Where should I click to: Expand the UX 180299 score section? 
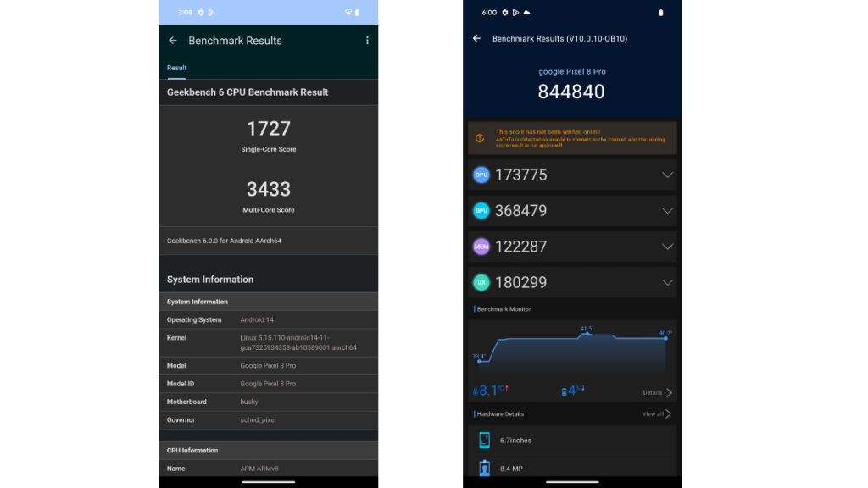point(667,282)
